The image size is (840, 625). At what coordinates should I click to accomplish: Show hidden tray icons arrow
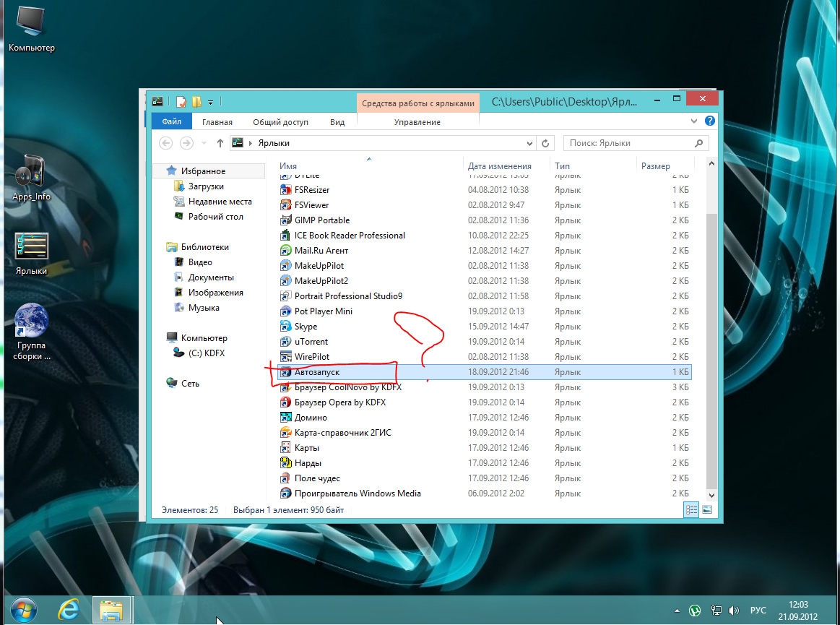pyautogui.click(x=677, y=611)
